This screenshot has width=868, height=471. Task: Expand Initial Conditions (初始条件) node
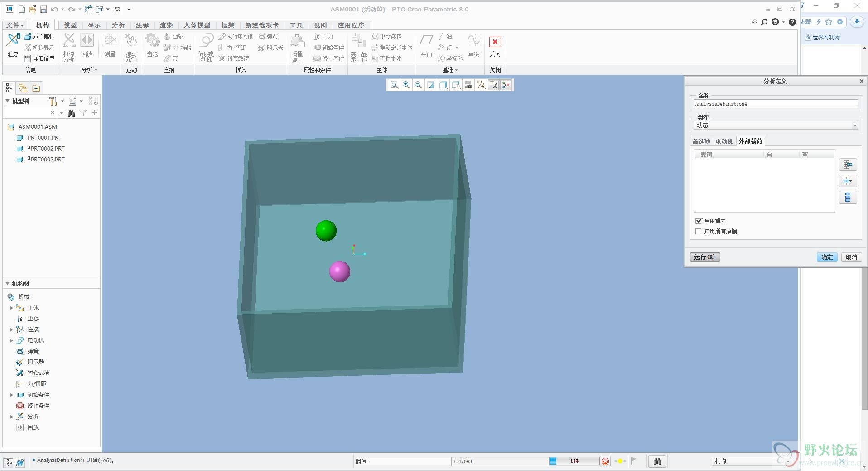click(11, 395)
